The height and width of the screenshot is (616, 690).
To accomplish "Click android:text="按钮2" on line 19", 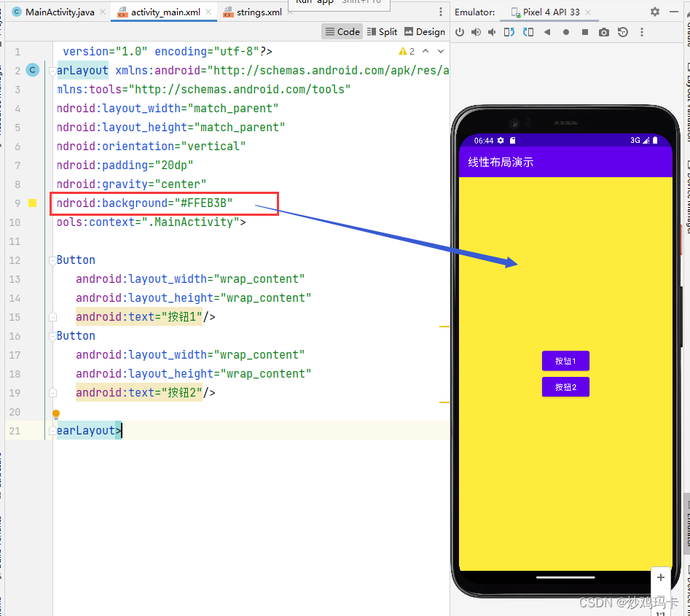I will (x=139, y=393).
